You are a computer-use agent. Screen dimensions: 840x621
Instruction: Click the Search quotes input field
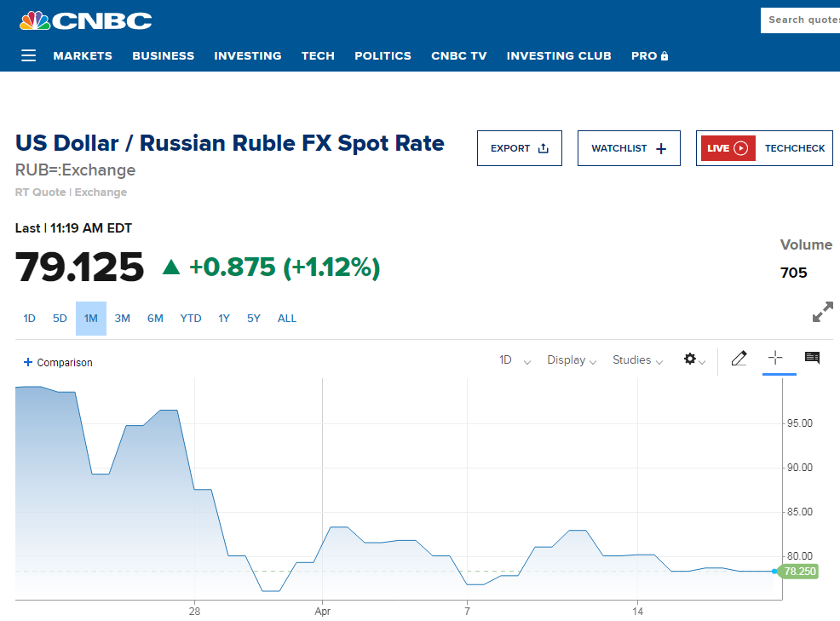[800, 20]
